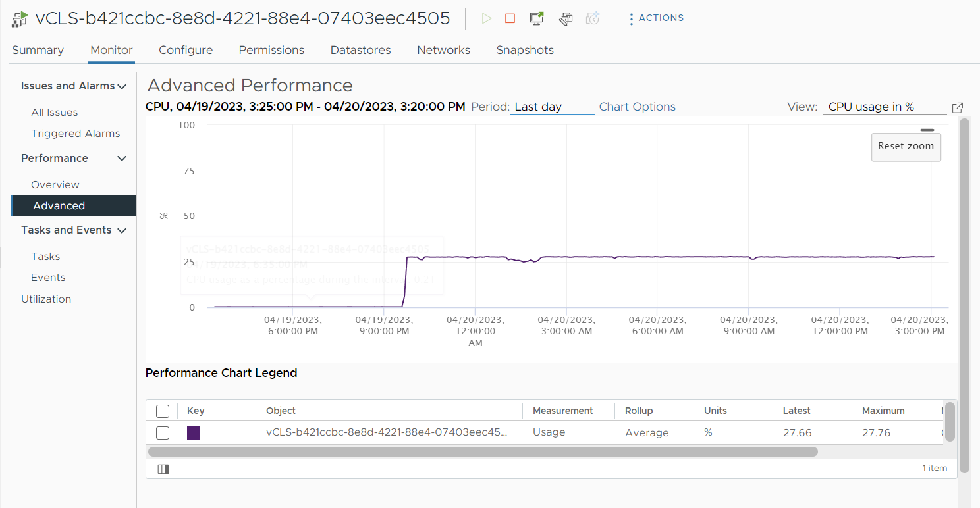Collapse the Issues and Alarms section

[122, 86]
